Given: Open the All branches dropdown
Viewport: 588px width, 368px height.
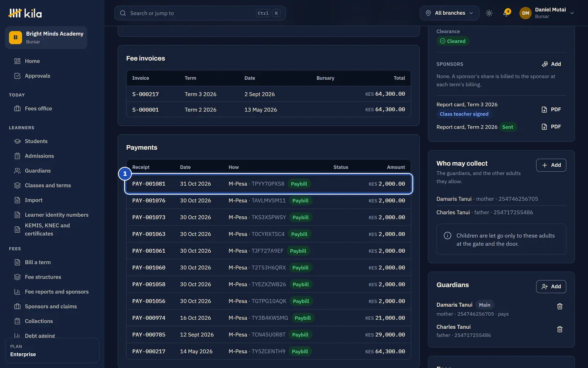Looking at the screenshot, I should [450, 13].
